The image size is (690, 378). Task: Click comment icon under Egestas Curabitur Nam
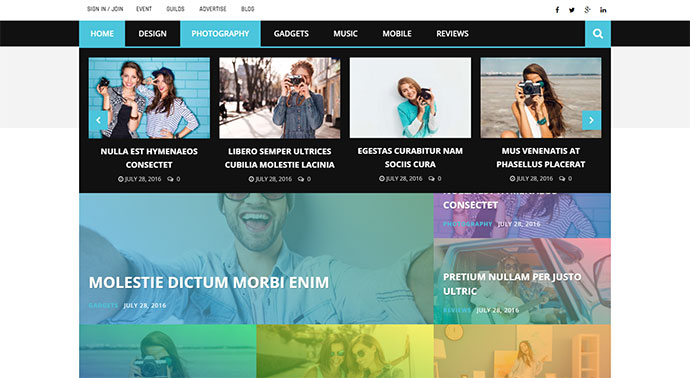[x=432, y=179]
